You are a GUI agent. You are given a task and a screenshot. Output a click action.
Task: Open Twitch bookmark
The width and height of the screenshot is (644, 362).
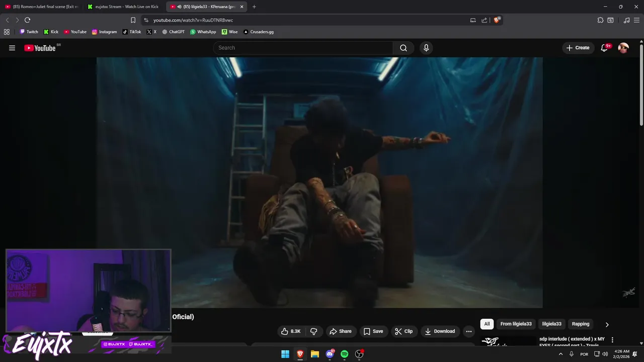coord(29,32)
